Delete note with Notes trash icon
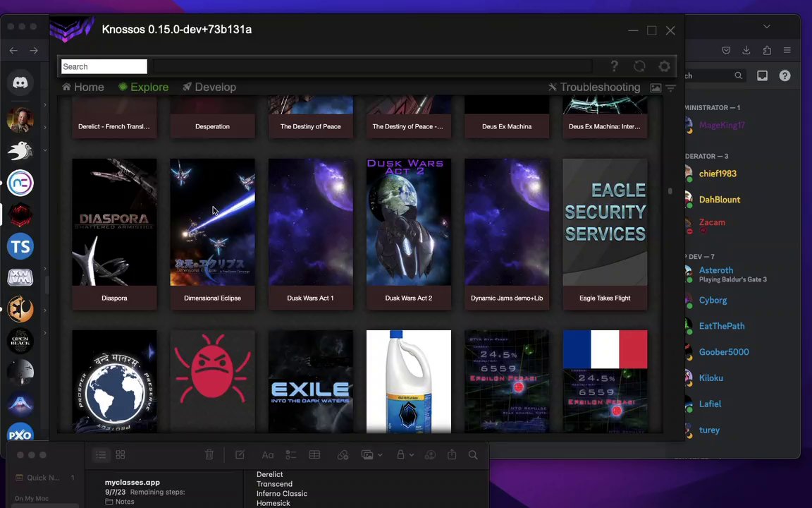Viewport: 812px width, 508px height. tap(209, 454)
